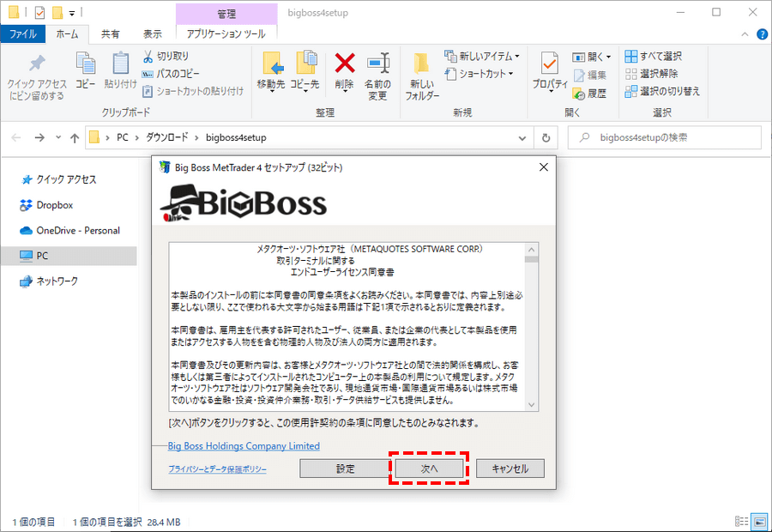This screenshot has width=772, height=532.
Task: Click the Copy icon in the Clipboard group
Action: pyautogui.click(x=86, y=63)
